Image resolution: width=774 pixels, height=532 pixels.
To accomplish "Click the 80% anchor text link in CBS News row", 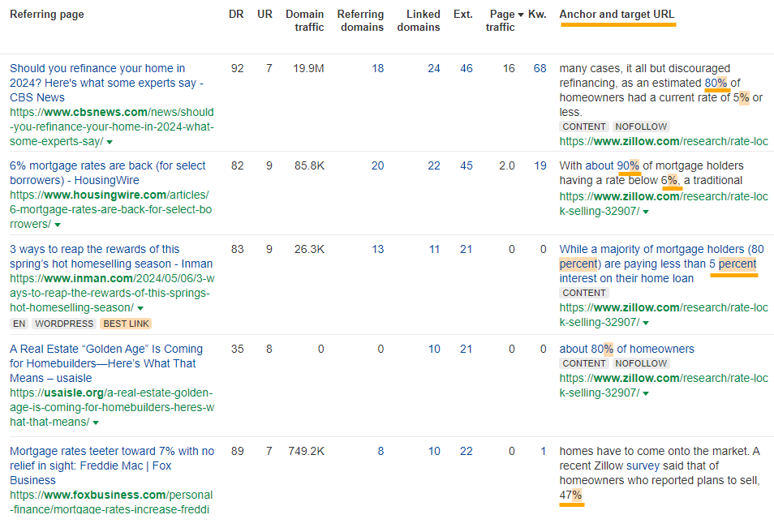I will (x=717, y=83).
